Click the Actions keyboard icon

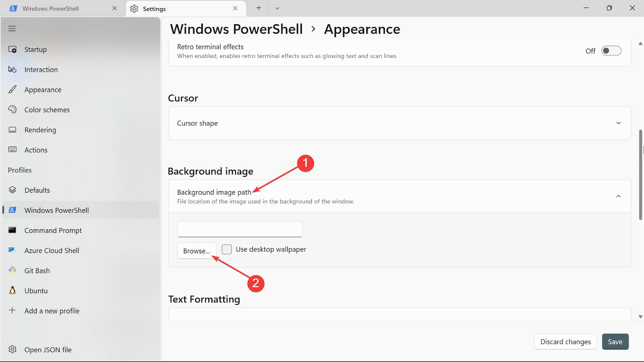(12, 150)
